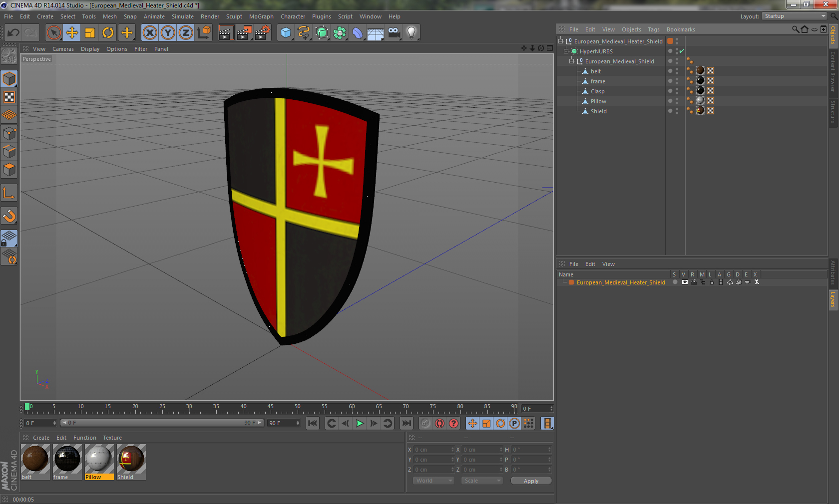Open material manager Texture menu
Image resolution: width=839 pixels, height=504 pixels.
click(x=112, y=438)
